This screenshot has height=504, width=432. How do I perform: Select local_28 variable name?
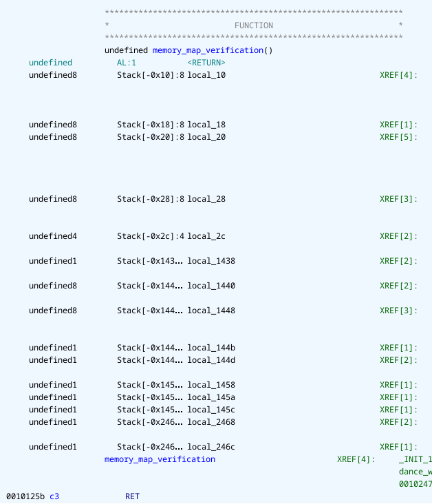click(x=206, y=199)
